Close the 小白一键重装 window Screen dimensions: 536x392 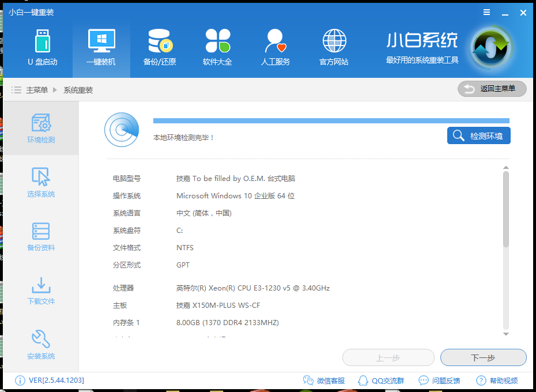click(523, 13)
